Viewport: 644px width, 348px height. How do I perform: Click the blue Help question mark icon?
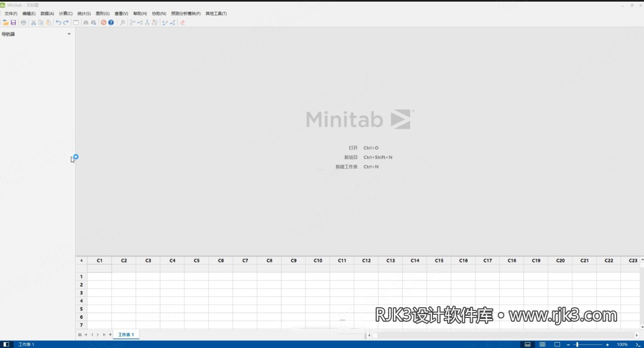point(111,23)
